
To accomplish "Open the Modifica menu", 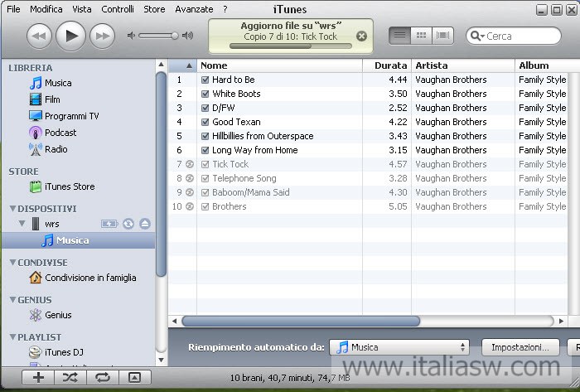I will [46, 9].
